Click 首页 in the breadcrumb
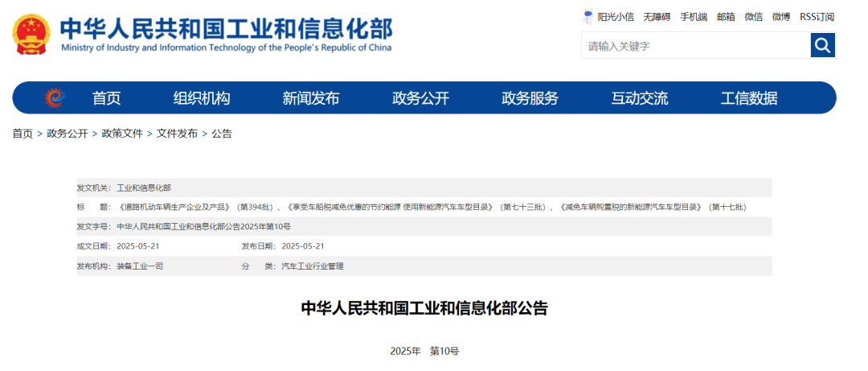868x371 pixels. [23, 134]
